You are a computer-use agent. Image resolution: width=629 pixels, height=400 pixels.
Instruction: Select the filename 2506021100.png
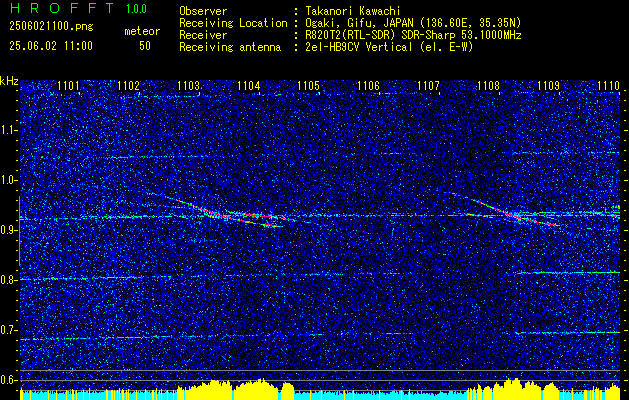tap(51, 27)
